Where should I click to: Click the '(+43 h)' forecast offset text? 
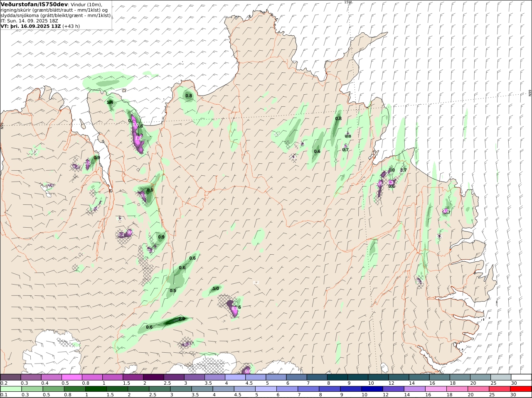coord(71,26)
